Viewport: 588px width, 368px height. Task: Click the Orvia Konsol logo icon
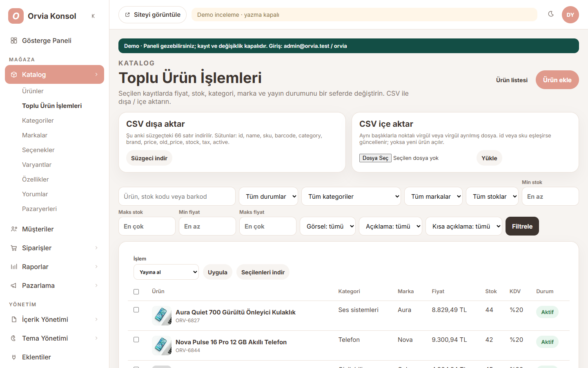coord(16,16)
